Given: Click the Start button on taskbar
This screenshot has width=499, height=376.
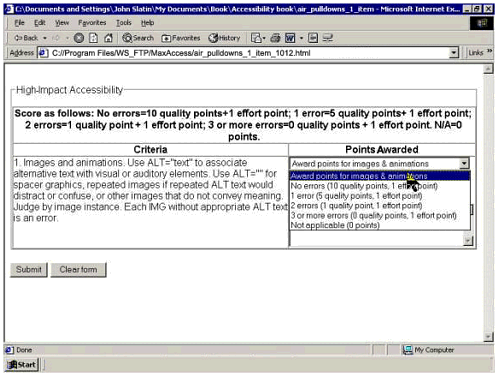Looking at the screenshot, I should 22,365.
